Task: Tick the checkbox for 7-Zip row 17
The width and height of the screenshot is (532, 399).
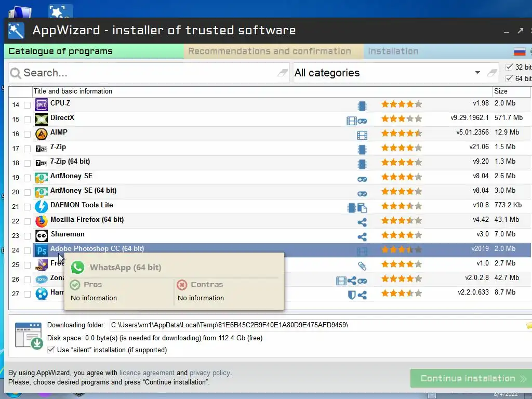Action: point(27,149)
